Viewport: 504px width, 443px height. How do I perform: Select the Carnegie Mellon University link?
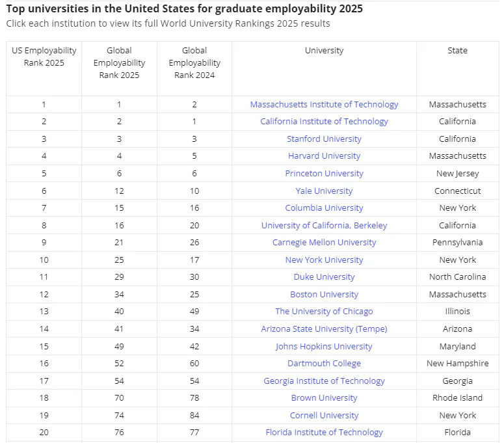click(x=324, y=243)
